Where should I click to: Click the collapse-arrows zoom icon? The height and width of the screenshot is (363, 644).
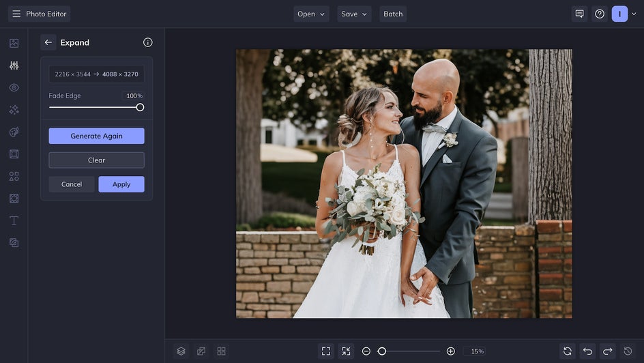347,351
